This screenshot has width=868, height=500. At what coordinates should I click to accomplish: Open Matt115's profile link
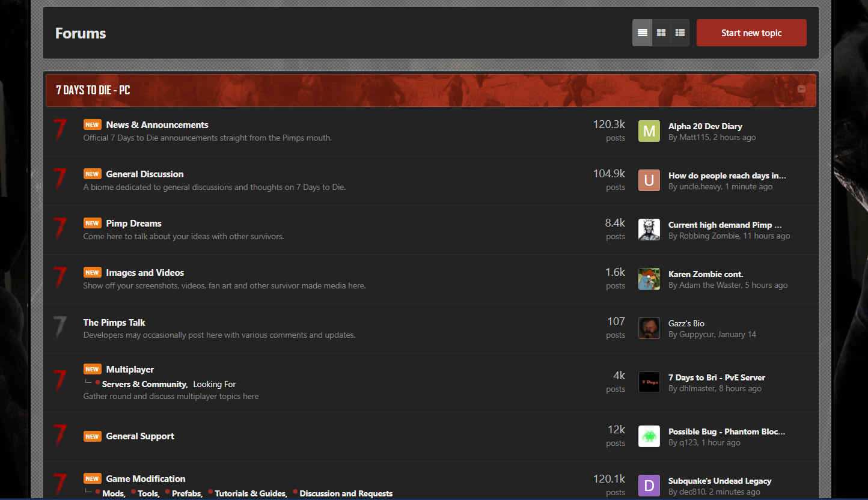(x=694, y=137)
